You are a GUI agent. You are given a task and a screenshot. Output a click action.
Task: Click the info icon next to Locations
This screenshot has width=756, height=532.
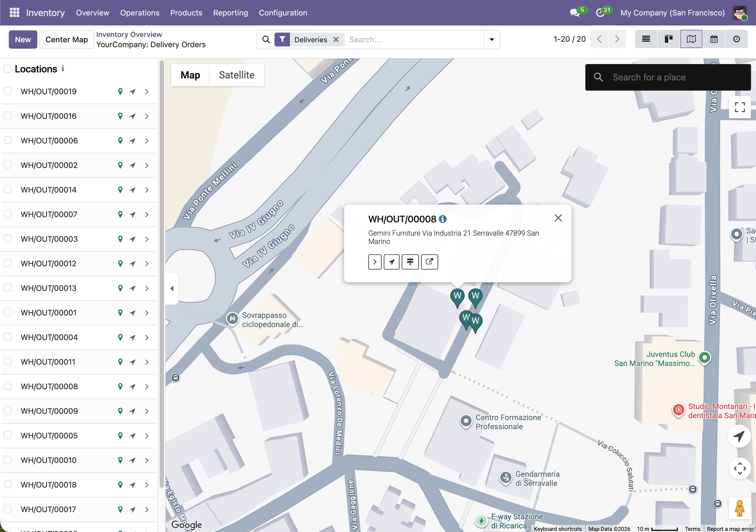pos(63,69)
